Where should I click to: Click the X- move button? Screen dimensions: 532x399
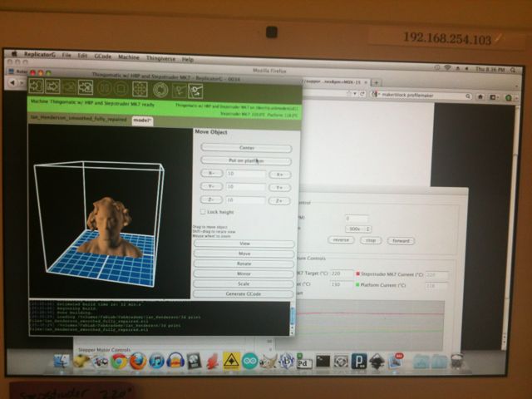(212, 174)
